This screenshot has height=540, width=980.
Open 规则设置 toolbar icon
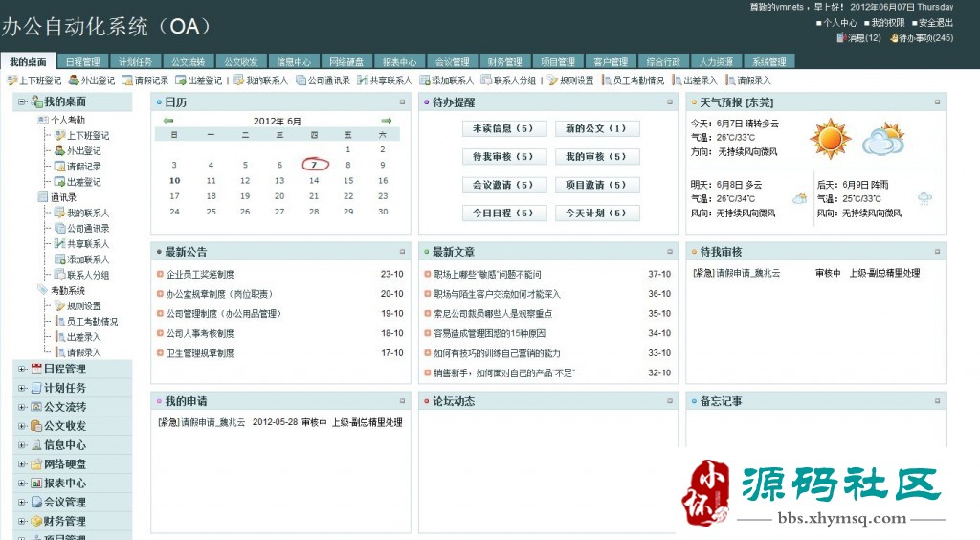pos(552,80)
